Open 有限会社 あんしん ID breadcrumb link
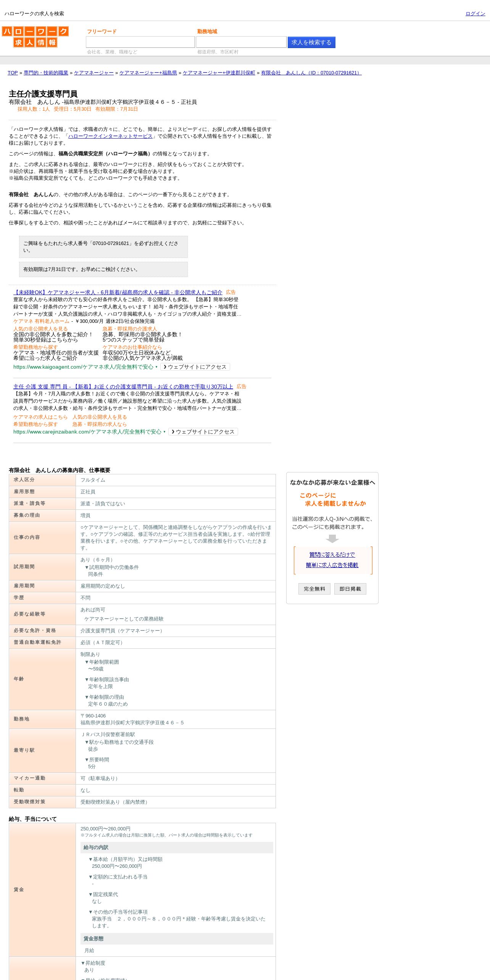490x980 pixels. [x=311, y=73]
